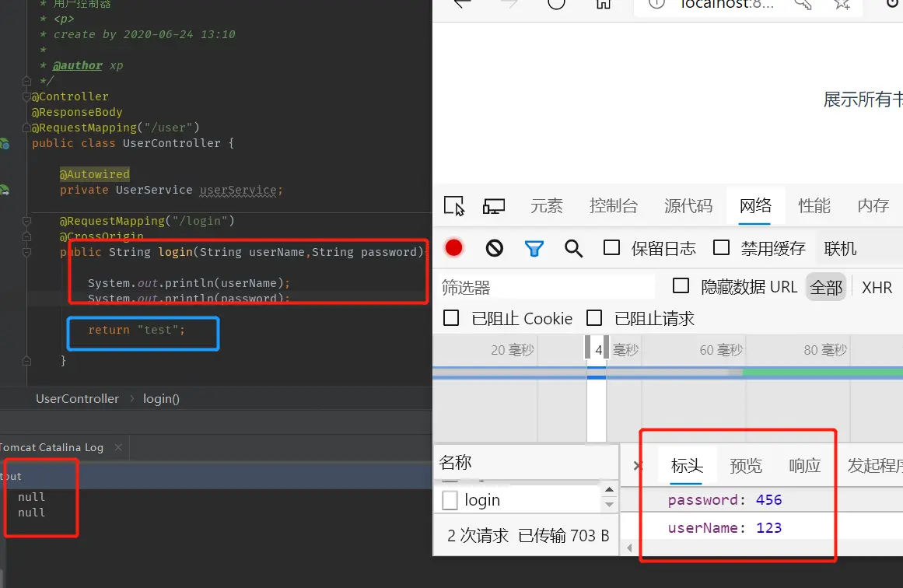Screen dimensions: 903x588
Task: Click the @Autowired annotation
Action: pos(94,174)
